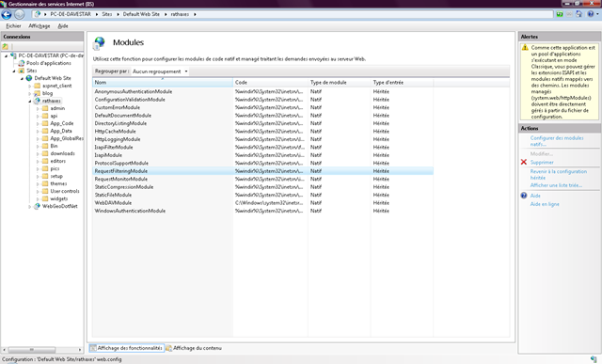This screenshot has height=364, width=602.
Task: Click the aspnet_client folder icon
Action: click(38, 86)
